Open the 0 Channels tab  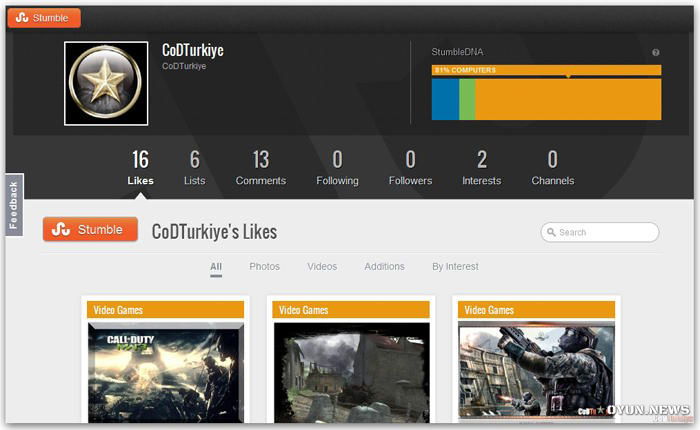point(553,167)
